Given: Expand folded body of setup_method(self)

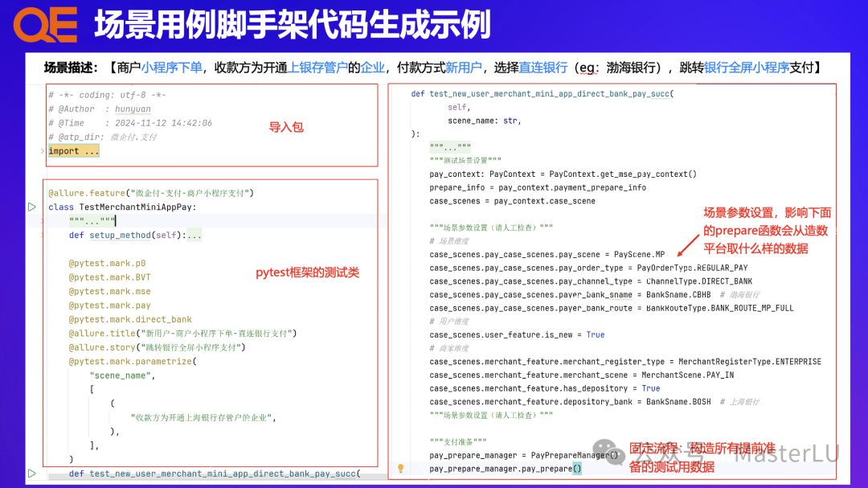Looking at the screenshot, I should click(x=194, y=236).
